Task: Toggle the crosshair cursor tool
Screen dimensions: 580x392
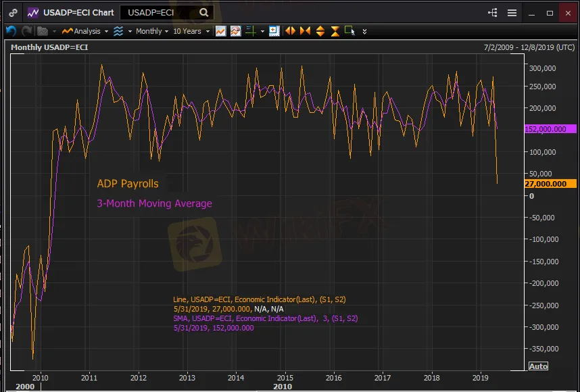Action: click(x=249, y=31)
